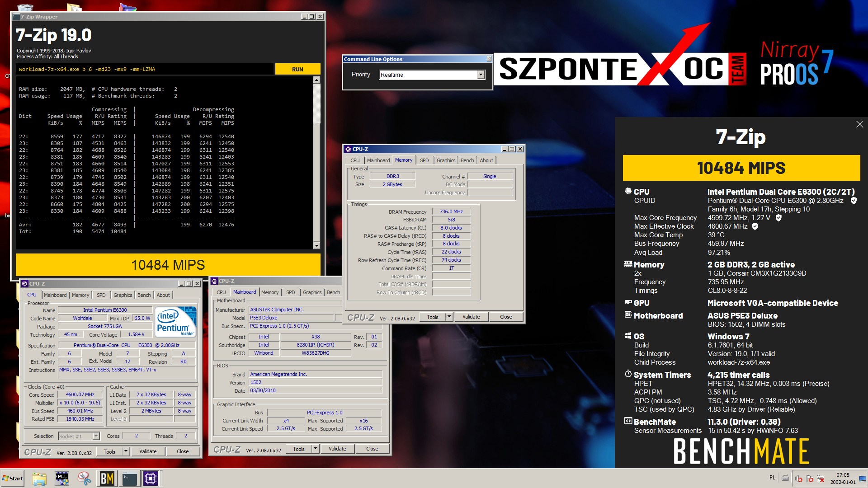This screenshot has height=488, width=868.
Task: Click the shield beside Max Core Frequency value
Action: [x=778, y=218]
